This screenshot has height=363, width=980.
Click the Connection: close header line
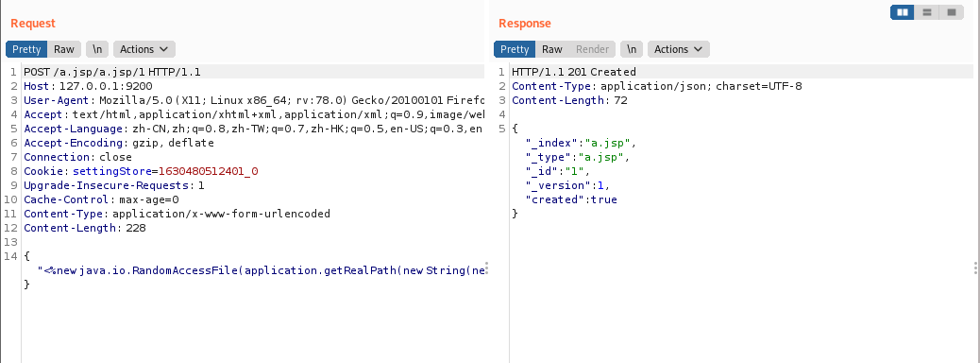(x=77, y=157)
